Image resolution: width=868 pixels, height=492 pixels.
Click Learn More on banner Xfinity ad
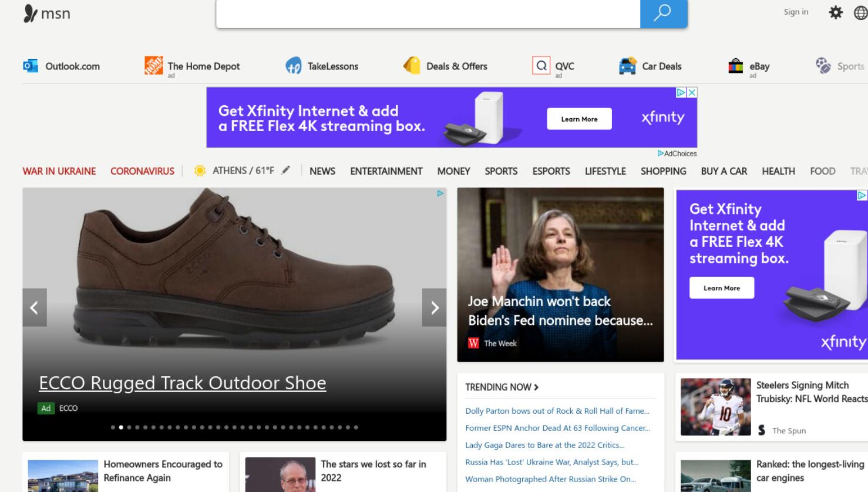coord(579,119)
